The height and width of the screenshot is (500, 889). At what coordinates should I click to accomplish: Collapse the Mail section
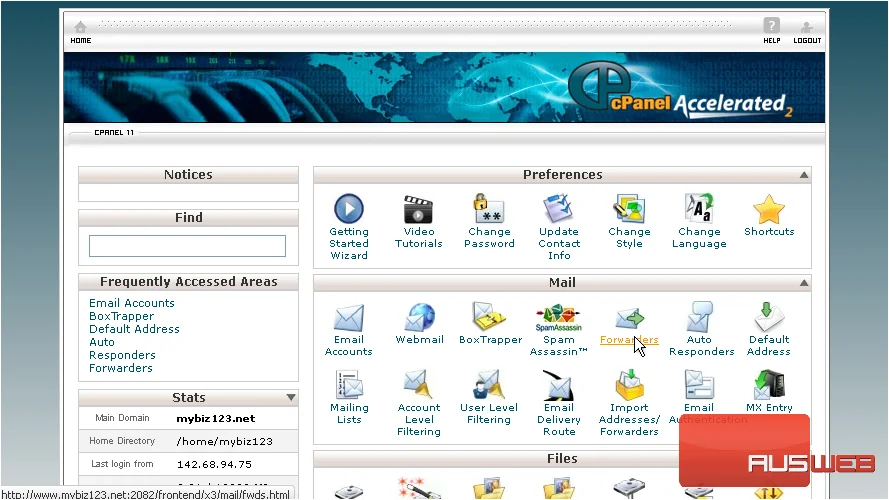pos(803,282)
